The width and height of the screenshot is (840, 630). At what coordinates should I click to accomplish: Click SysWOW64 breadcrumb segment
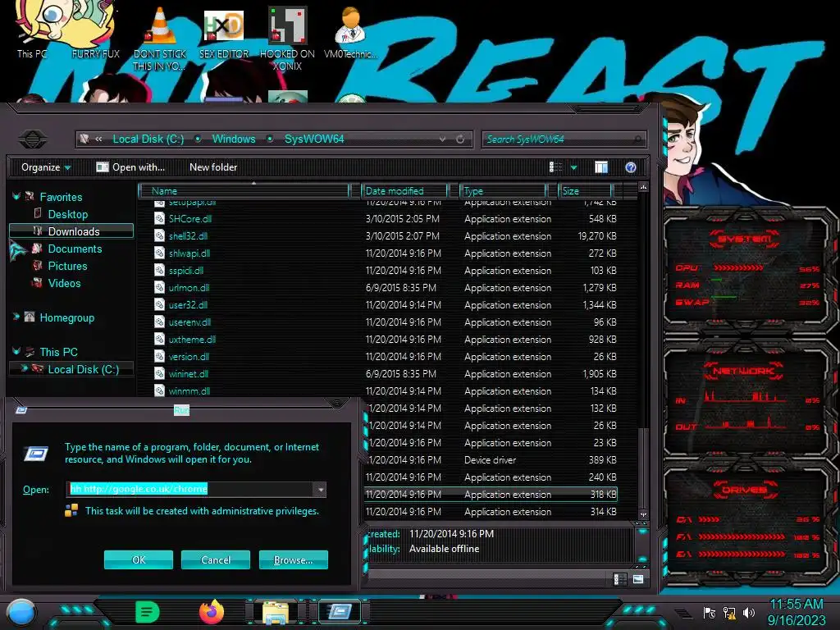(314, 139)
